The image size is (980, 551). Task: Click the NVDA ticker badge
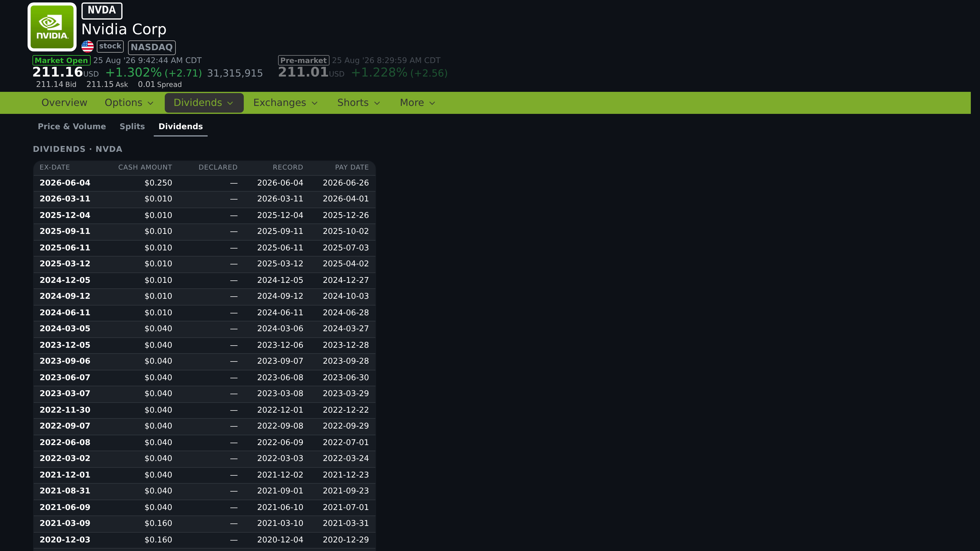[x=102, y=11]
